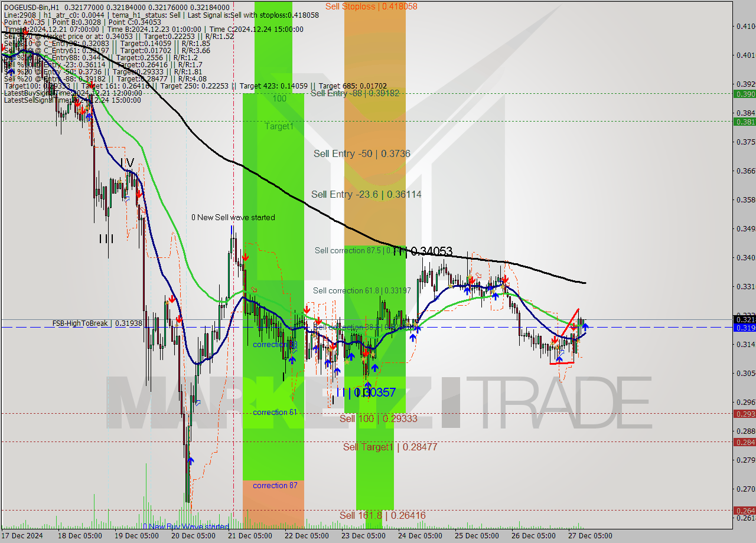
Task: Select the blue 0.319 price tag
Action: point(744,328)
